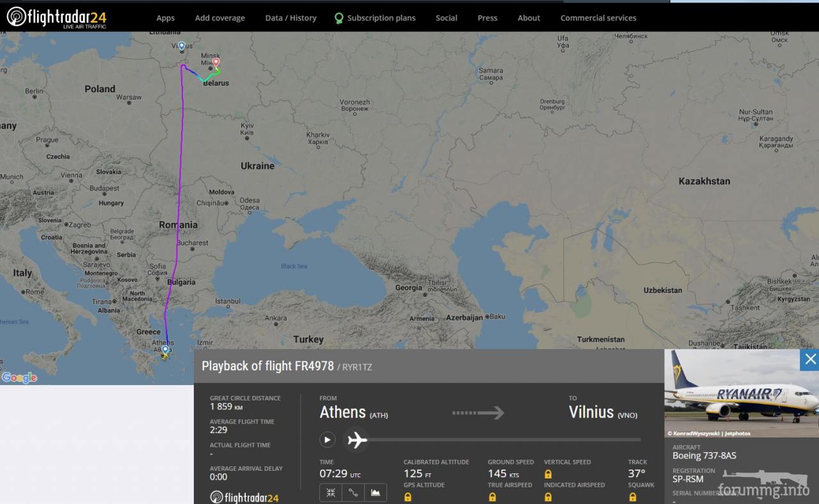The image size is (819, 504).
Task: Click the locked squawk icon
Action: tap(632, 497)
